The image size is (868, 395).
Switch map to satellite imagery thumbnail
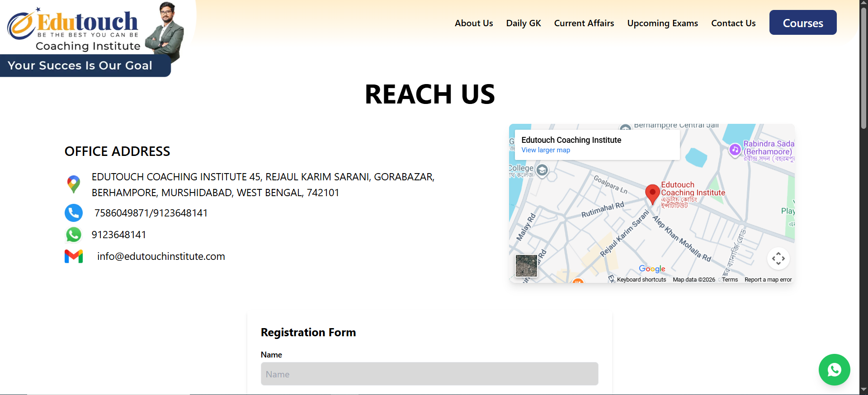coord(527,266)
